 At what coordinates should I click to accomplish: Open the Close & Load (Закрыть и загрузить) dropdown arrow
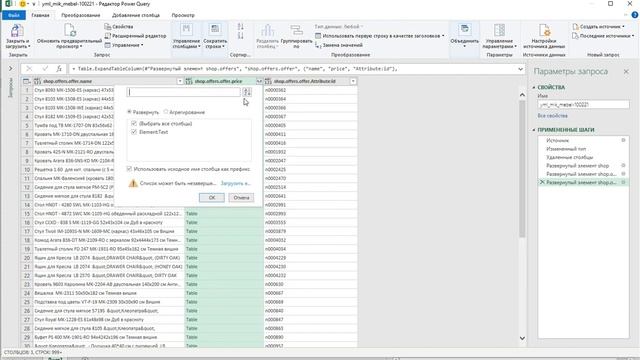[29, 46]
